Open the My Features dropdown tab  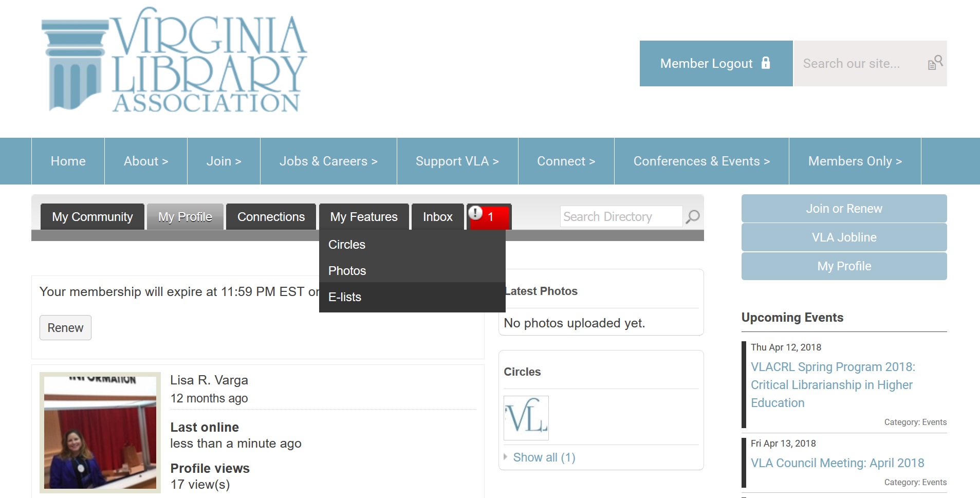(x=364, y=216)
